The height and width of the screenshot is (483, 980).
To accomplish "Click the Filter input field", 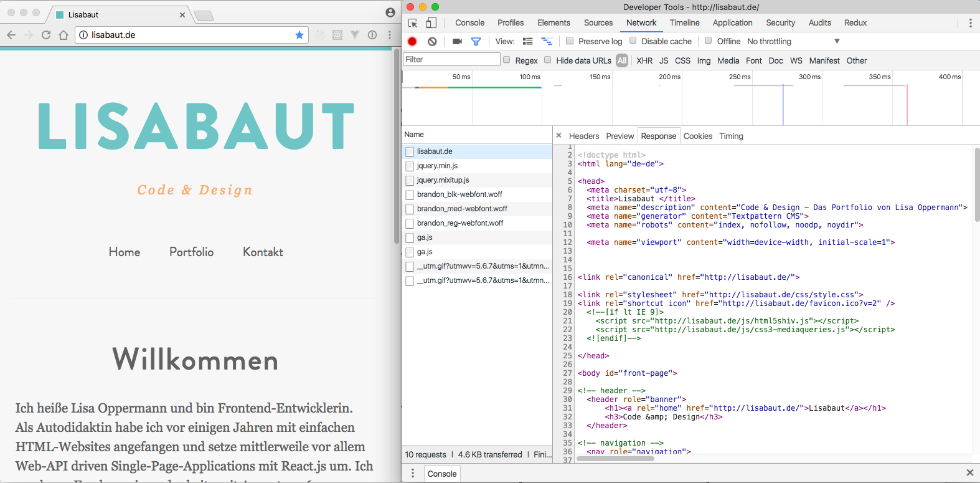I will pyautogui.click(x=451, y=59).
